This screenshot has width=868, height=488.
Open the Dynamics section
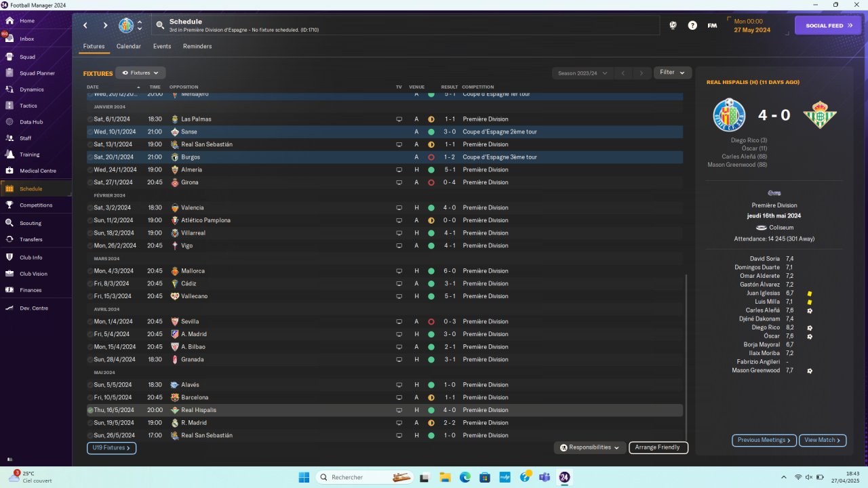coord(31,89)
